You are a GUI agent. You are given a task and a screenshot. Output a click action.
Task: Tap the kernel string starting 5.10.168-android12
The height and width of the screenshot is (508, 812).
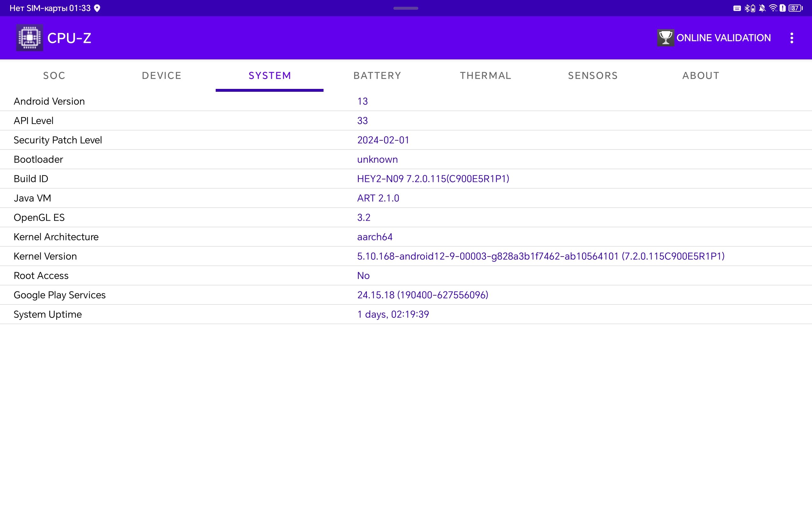[x=541, y=256]
